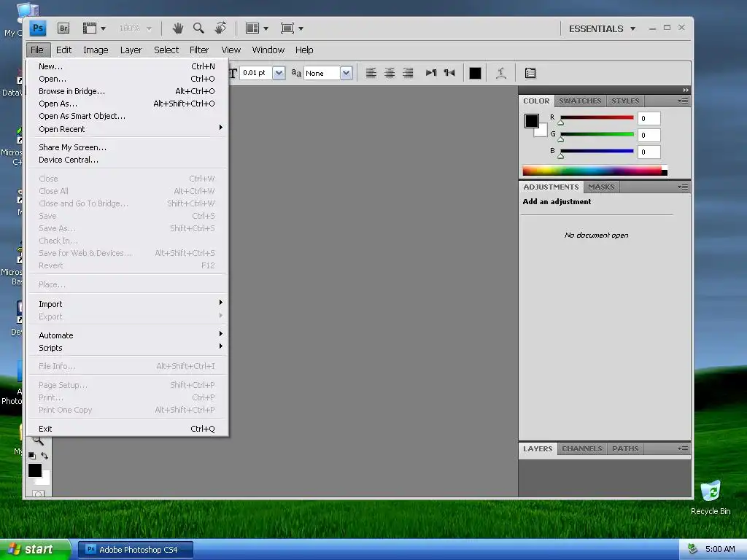Launch Bridge from the Br icon
747x560 pixels.
click(63, 28)
